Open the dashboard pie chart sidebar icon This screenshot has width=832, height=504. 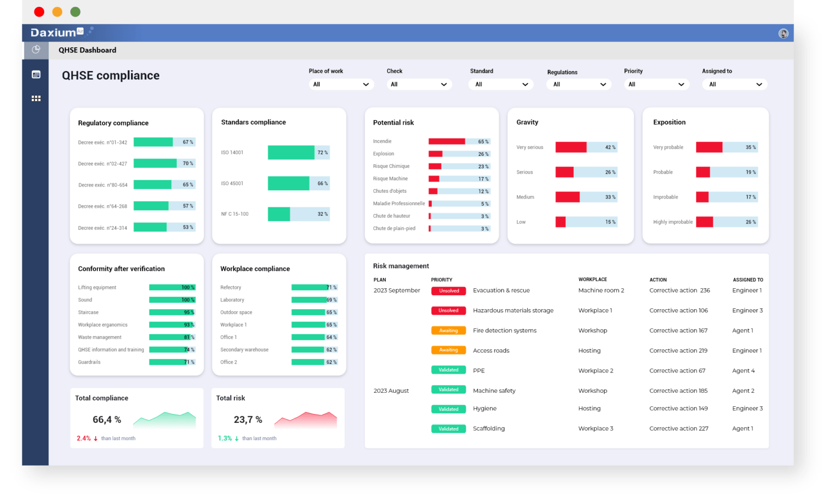point(36,50)
